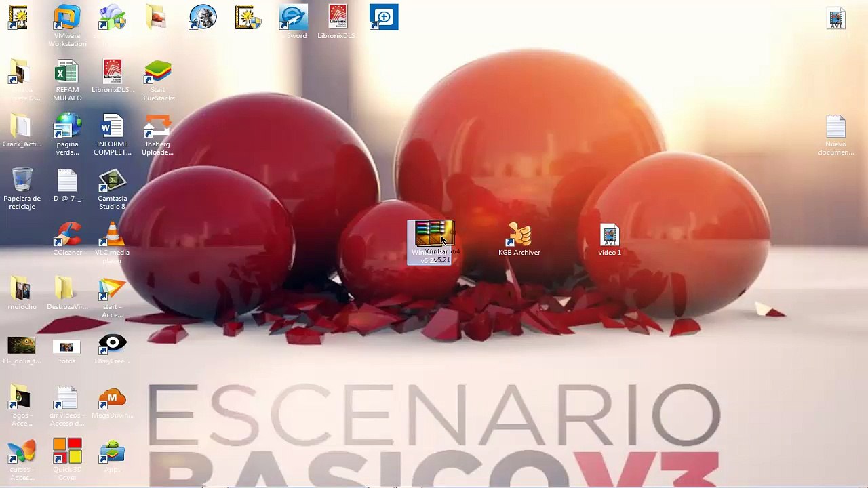
Task: Select the mulocho folder
Action: pyautogui.click(x=22, y=293)
